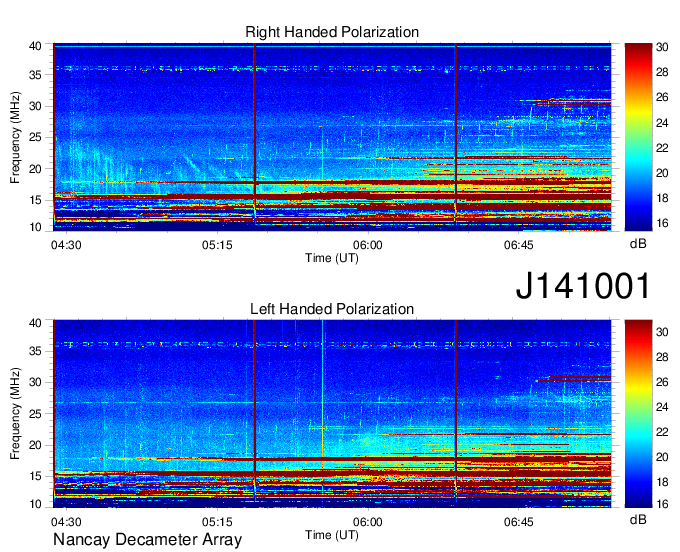Click the "Nancay Decameter Array" caption
The width and height of the screenshot is (680, 552).
[x=147, y=540]
